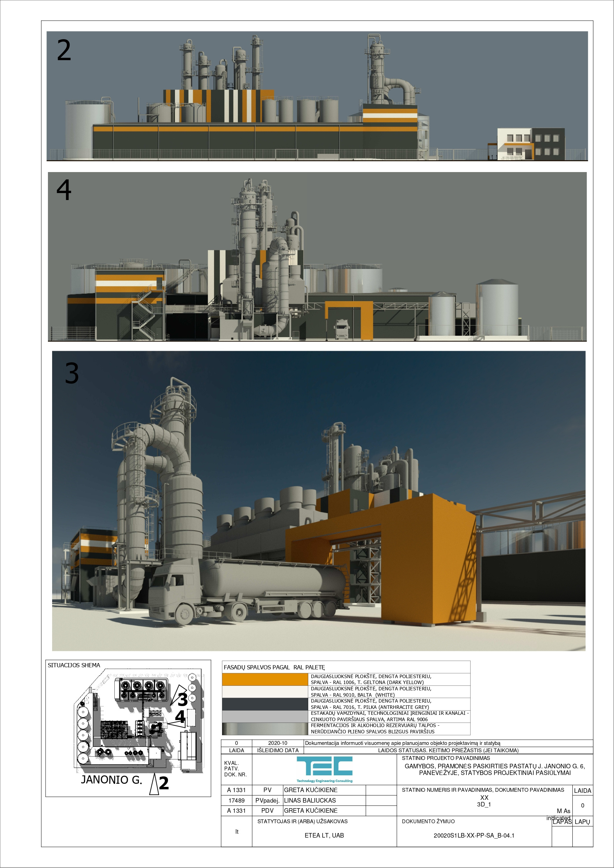Click view marker 4 on the situation scheme

(180, 717)
